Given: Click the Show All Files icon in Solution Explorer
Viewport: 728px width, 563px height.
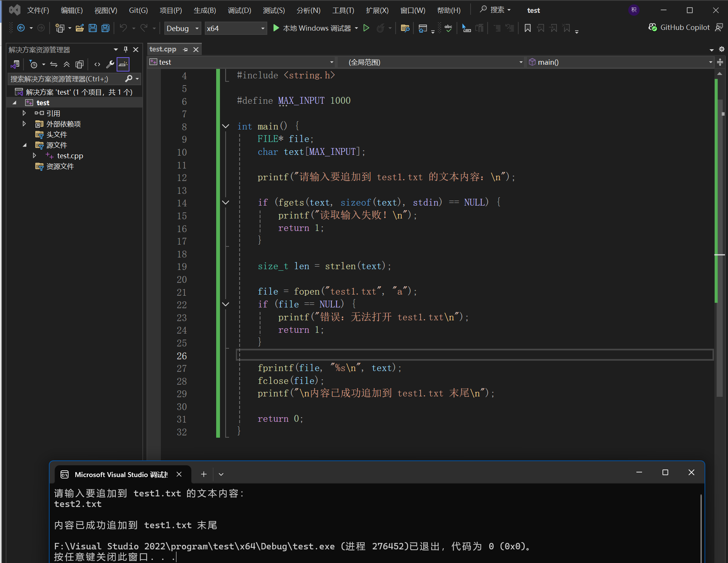Looking at the screenshot, I should tap(79, 64).
